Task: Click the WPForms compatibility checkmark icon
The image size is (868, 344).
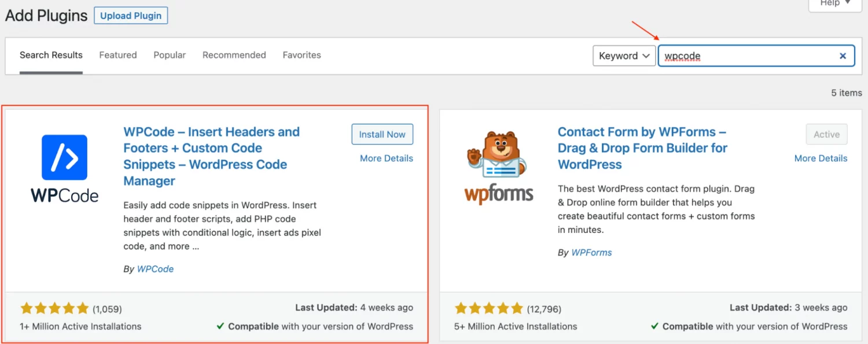Action: [654, 327]
